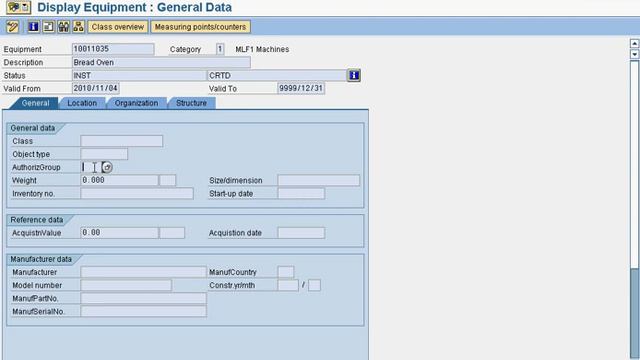This screenshot has height=360, width=640.
Task: Switch to the General tab
Action: pyautogui.click(x=35, y=103)
